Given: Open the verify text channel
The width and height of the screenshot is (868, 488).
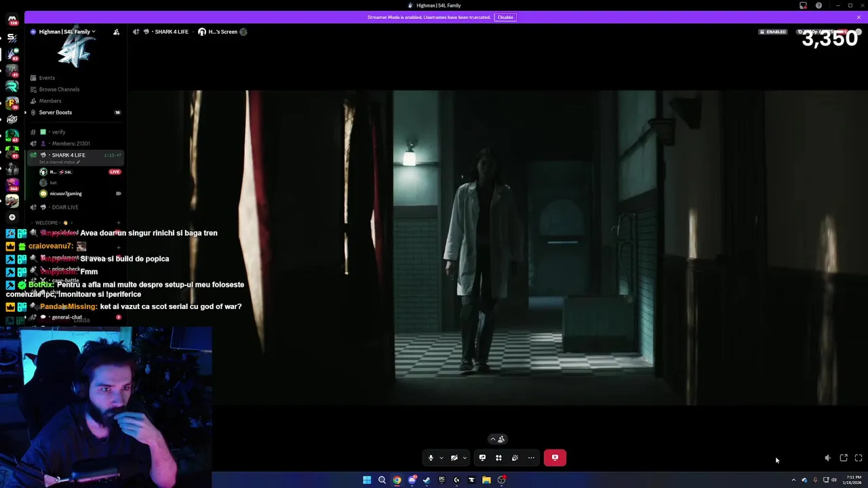Looking at the screenshot, I should click(x=75, y=132).
